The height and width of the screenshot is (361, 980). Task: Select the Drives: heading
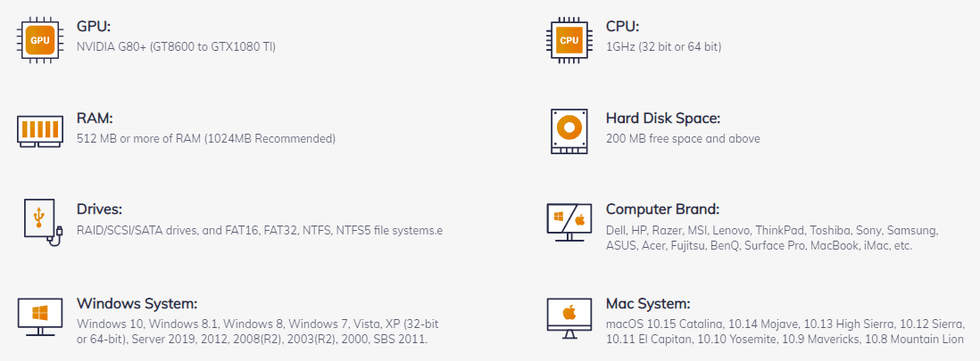pos(99,209)
